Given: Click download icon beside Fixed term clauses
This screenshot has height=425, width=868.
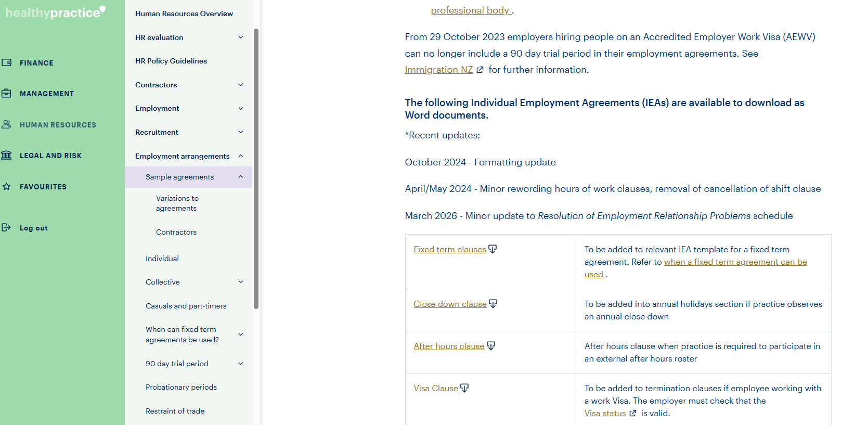Looking at the screenshot, I should pyautogui.click(x=493, y=249).
